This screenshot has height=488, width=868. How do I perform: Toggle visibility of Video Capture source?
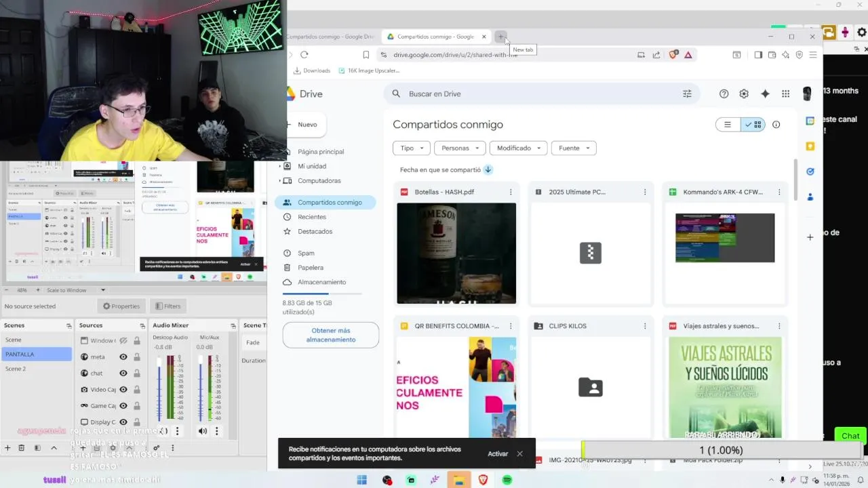tap(123, 390)
